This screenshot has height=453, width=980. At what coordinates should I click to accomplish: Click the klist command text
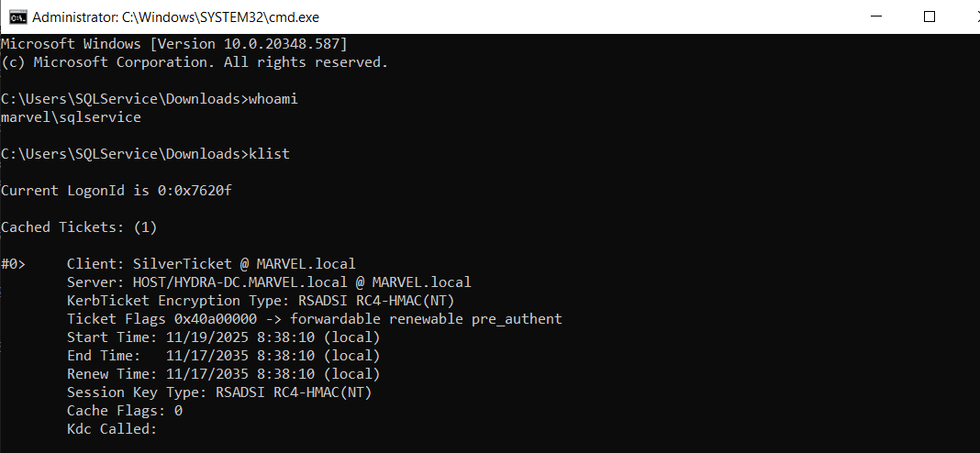[x=270, y=154]
